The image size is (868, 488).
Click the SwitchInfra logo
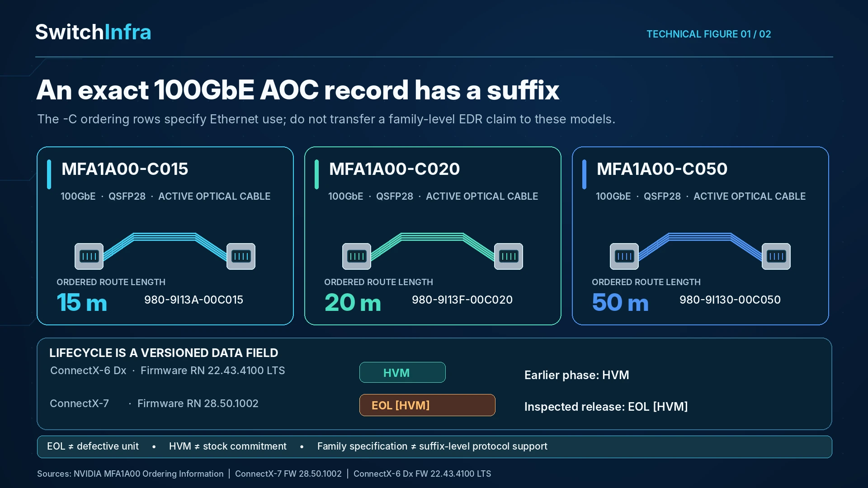pyautogui.click(x=93, y=32)
